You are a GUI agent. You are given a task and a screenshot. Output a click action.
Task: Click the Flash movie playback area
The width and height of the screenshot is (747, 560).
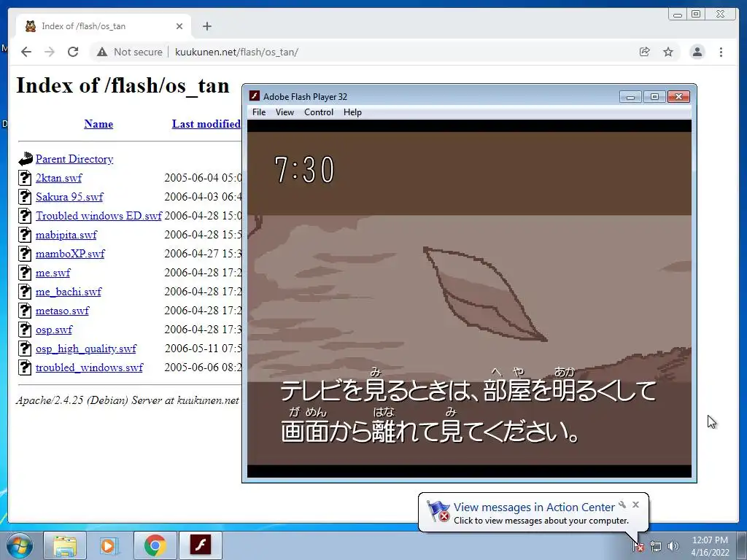click(x=469, y=298)
